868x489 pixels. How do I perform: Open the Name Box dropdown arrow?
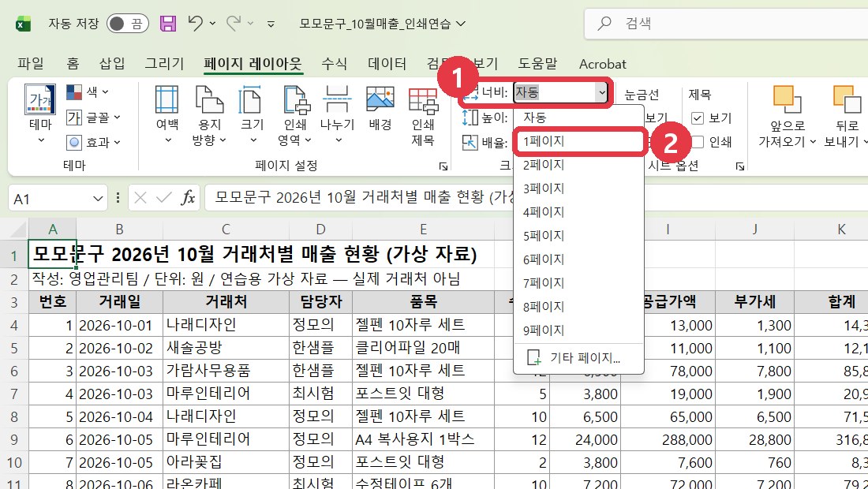click(x=98, y=198)
